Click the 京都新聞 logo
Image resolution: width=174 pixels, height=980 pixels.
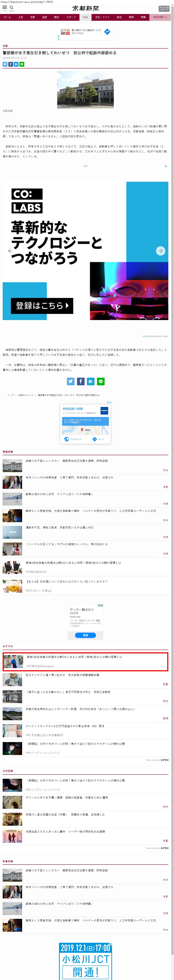pos(85,8)
